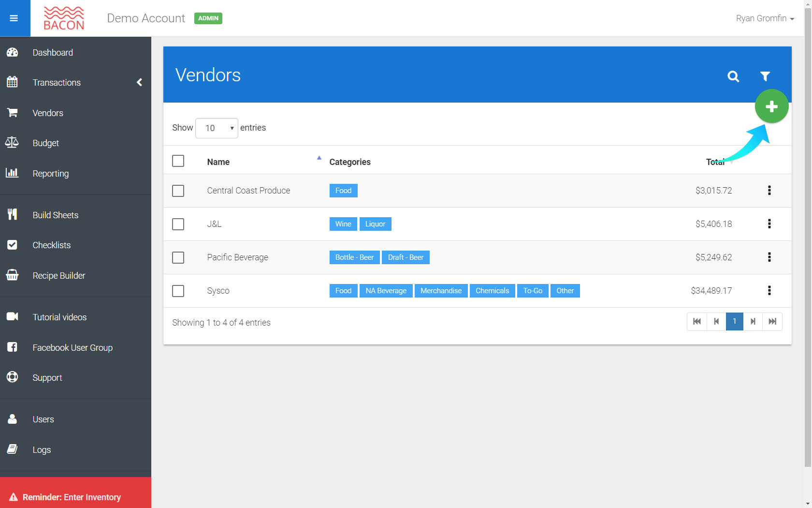Open Vendors in sidebar
The height and width of the screenshot is (508, 812).
pos(48,113)
